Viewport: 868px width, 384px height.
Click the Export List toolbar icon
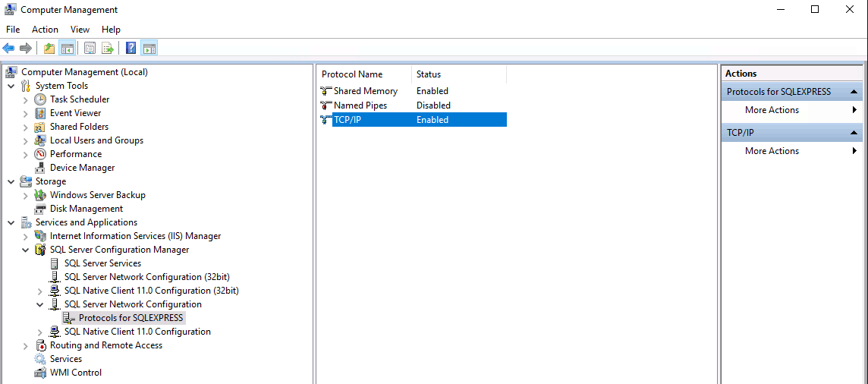108,49
